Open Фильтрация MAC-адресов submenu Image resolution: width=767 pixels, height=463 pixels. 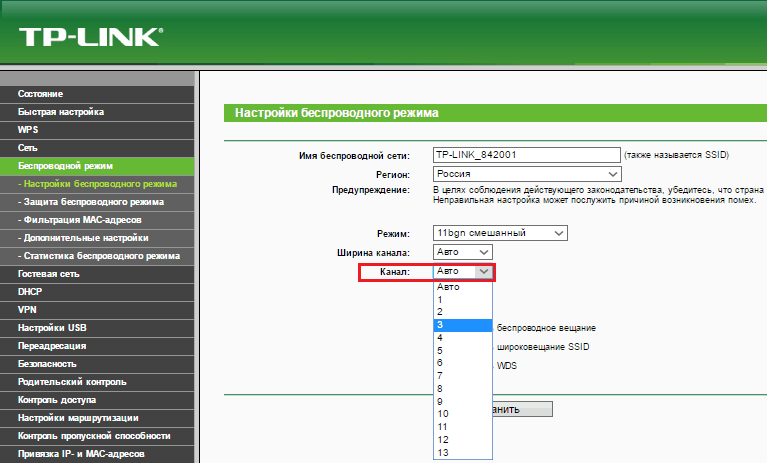97,220
